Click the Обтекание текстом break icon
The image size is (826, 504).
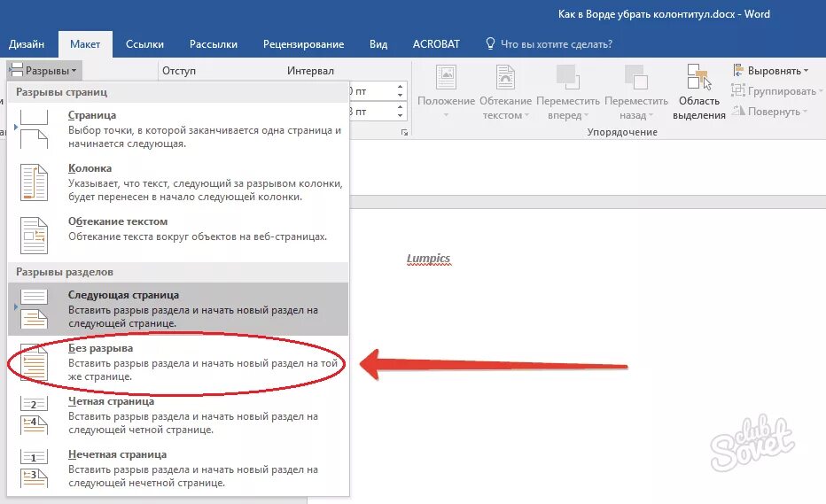34,235
